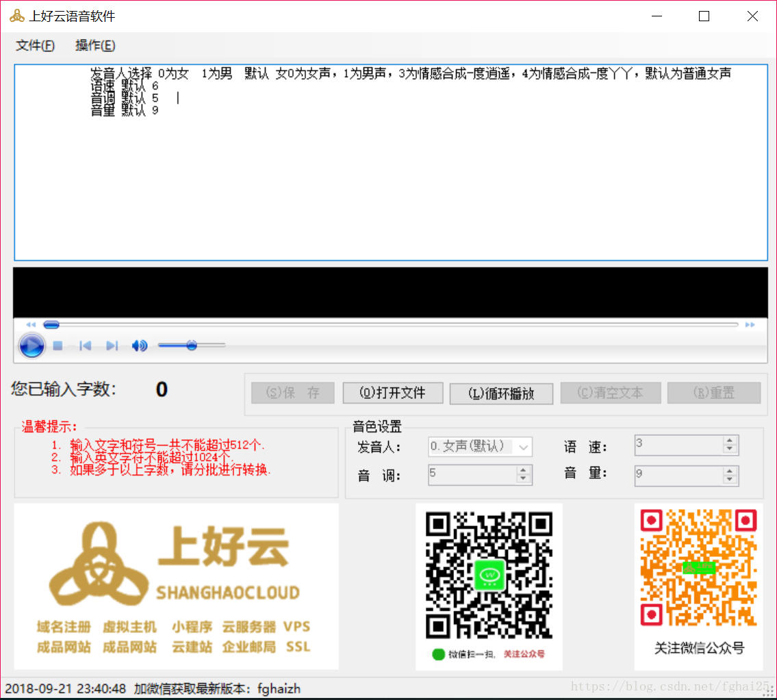
Task: Click the 上好云 SHANGHAOCLOUD logo banner
Action: [x=177, y=586]
